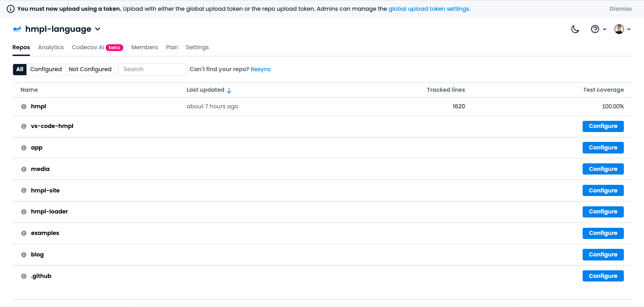Click the globe icon beside hmpl-loader
This screenshot has width=644, height=307.
pyautogui.click(x=24, y=212)
